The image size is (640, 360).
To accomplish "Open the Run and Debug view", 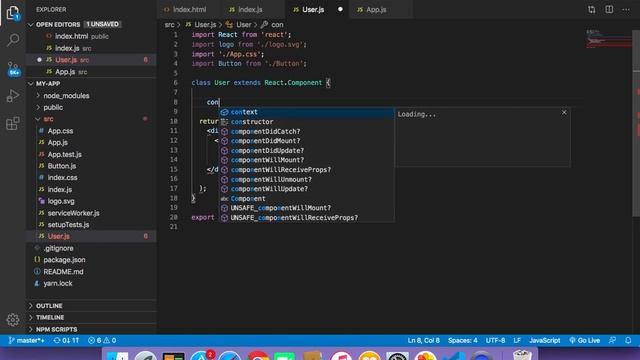I will [x=13, y=96].
